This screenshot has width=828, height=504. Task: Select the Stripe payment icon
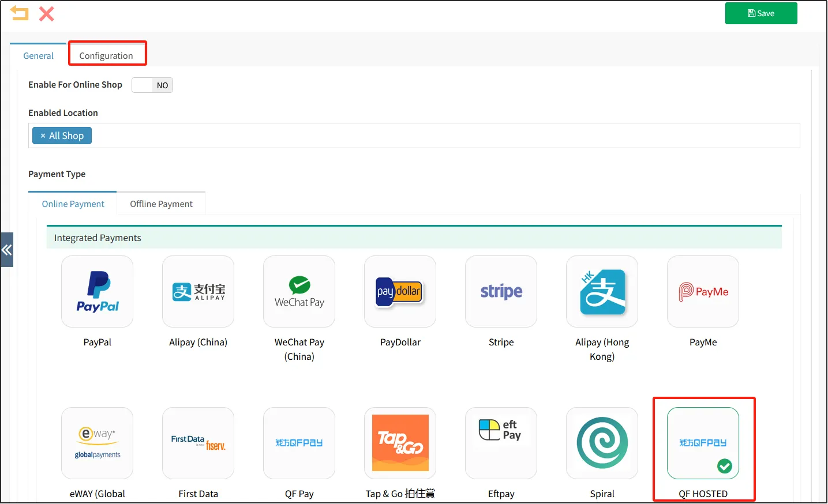tap(501, 292)
